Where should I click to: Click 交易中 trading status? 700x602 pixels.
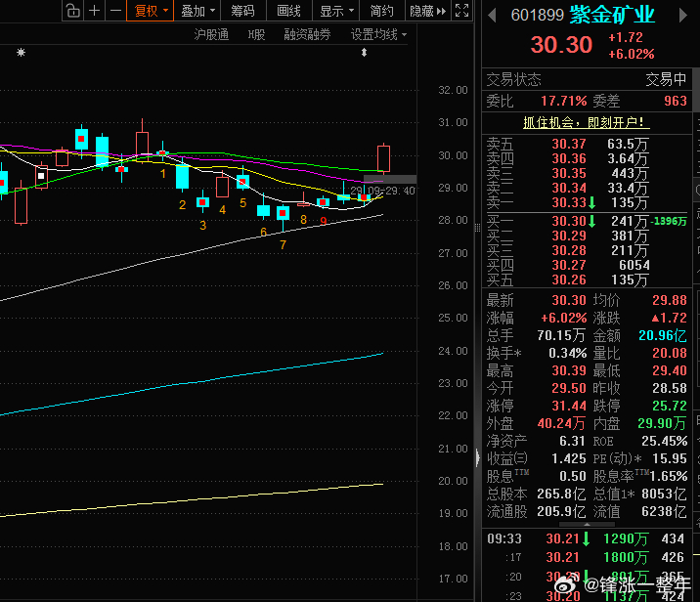[666, 80]
